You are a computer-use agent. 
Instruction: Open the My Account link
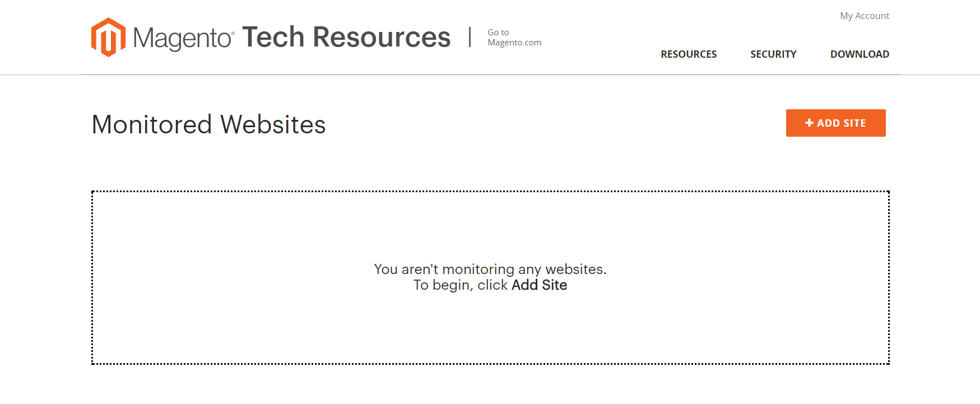865,16
